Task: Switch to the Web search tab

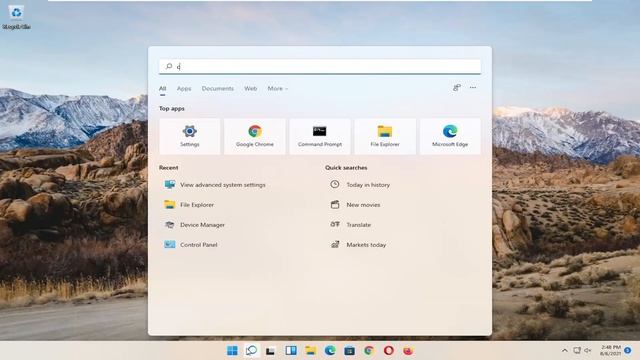Action: [x=251, y=89]
